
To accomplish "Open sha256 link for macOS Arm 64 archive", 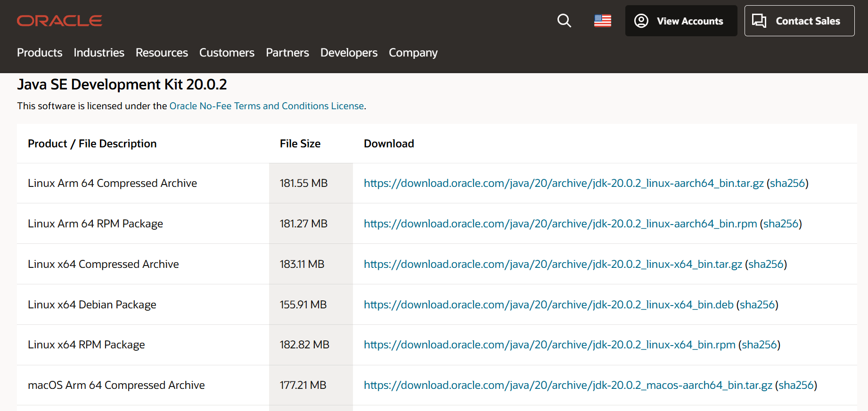I will tap(796, 385).
